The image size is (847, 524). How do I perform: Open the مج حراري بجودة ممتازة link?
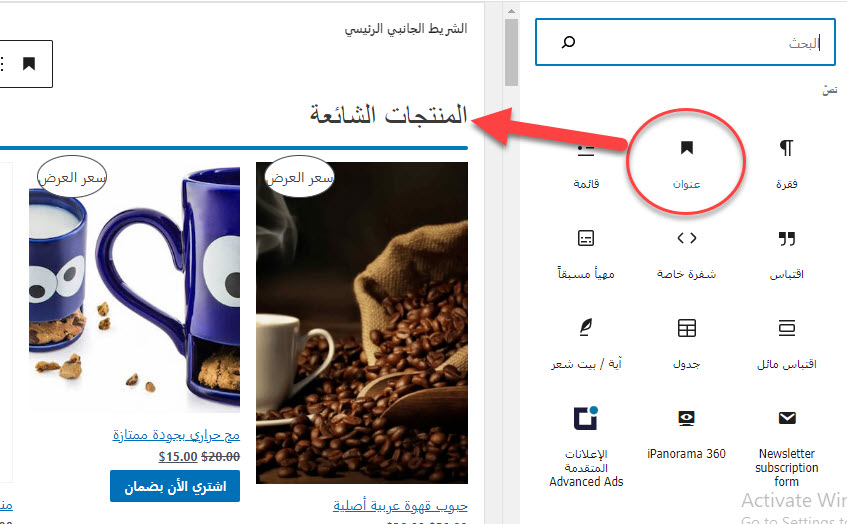coord(176,435)
